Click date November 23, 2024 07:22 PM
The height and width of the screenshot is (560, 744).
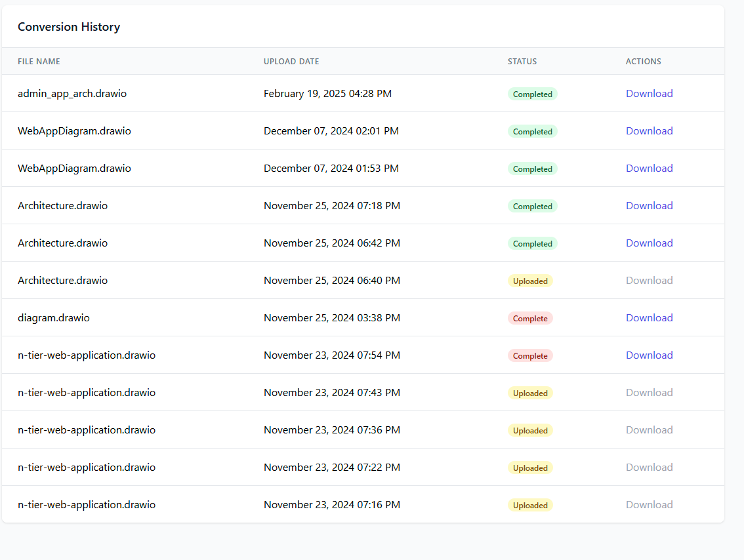[x=332, y=468]
